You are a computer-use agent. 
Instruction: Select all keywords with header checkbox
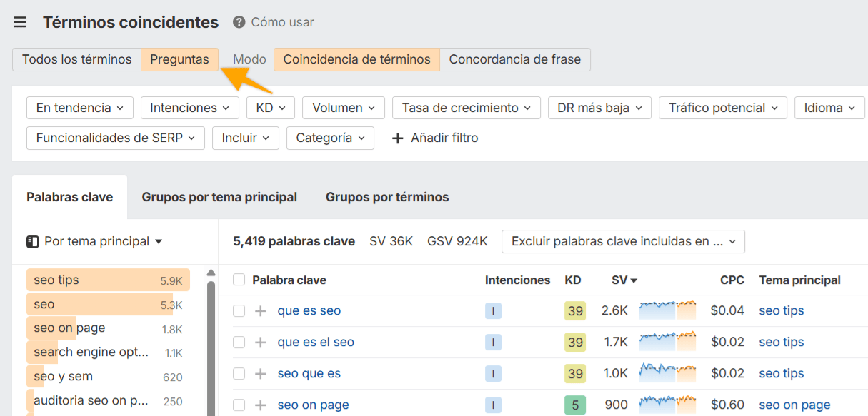[239, 280]
